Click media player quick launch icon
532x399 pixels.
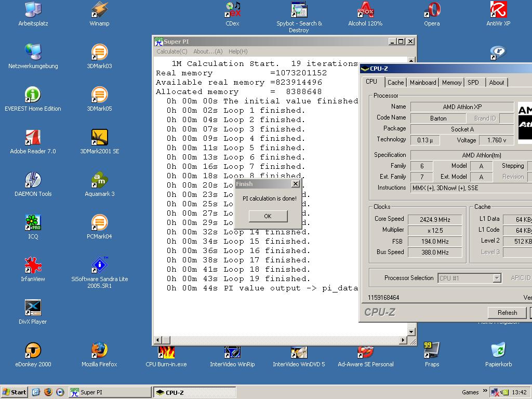[x=60, y=392]
